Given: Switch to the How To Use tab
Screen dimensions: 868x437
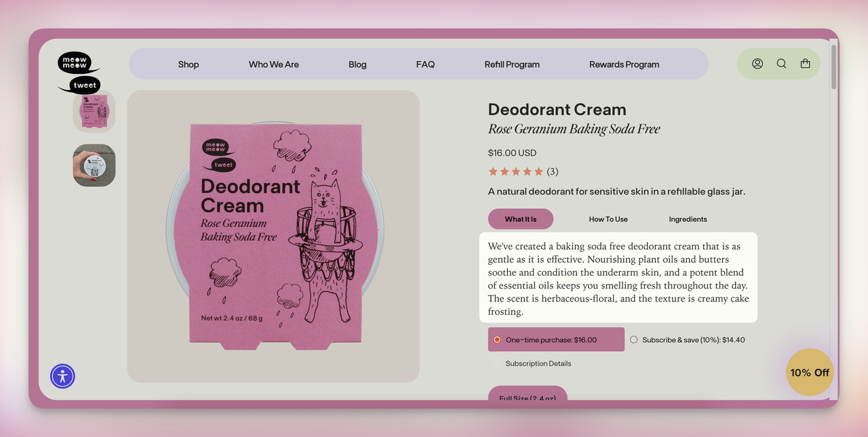Looking at the screenshot, I should pos(608,219).
